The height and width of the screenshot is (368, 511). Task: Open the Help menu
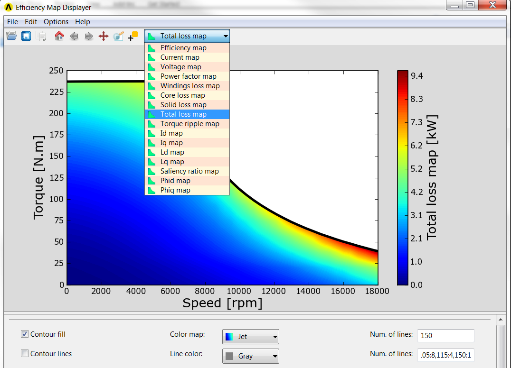[x=82, y=22]
